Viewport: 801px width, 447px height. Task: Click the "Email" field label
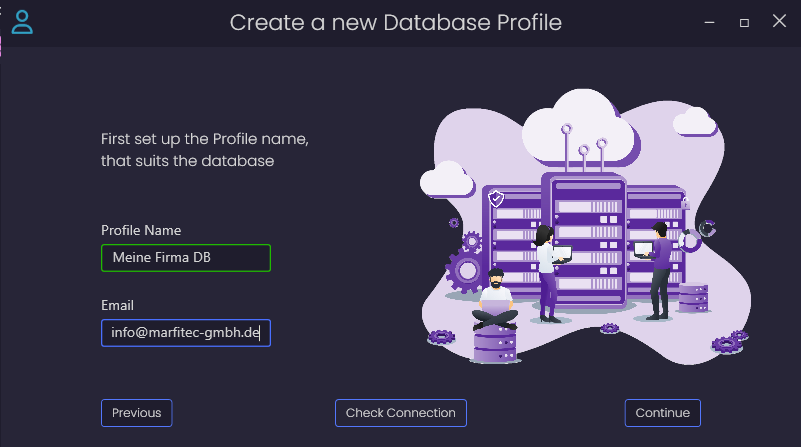point(117,305)
